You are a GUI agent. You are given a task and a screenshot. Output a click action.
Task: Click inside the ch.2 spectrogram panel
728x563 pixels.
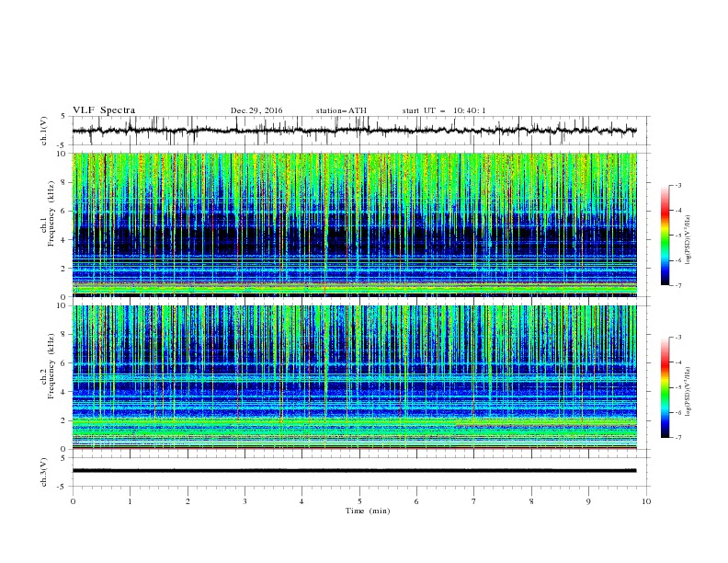pos(355,377)
